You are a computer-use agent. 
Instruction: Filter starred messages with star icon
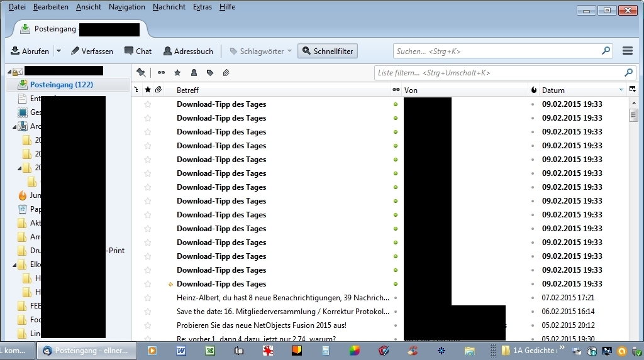(x=177, y=73)
